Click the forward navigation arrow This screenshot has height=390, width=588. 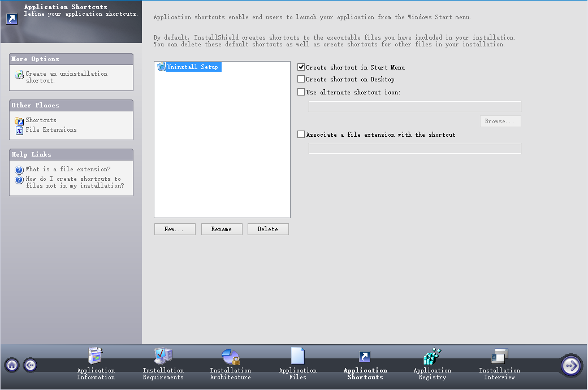[x=570, y=365]
